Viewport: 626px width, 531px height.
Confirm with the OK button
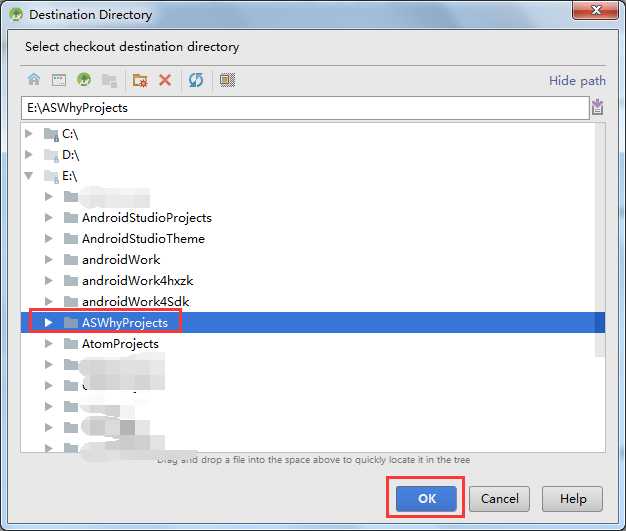pos(426,499)
